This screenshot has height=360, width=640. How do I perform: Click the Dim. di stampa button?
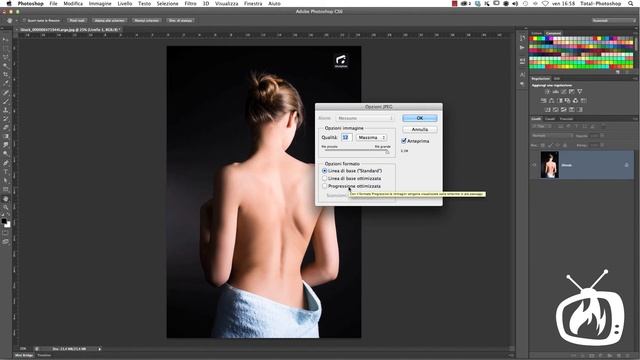click(181, 20)
